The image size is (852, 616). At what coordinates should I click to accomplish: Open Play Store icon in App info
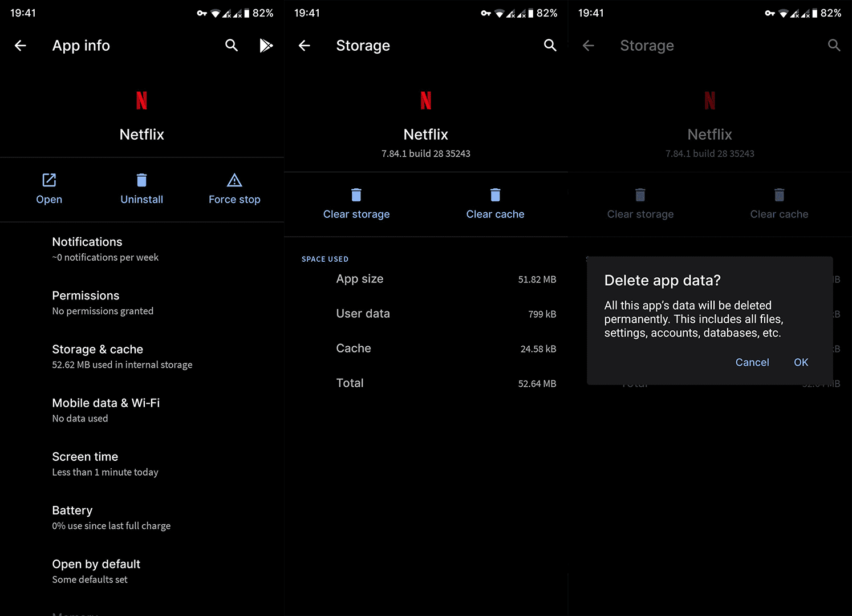[x=266, y=46]
